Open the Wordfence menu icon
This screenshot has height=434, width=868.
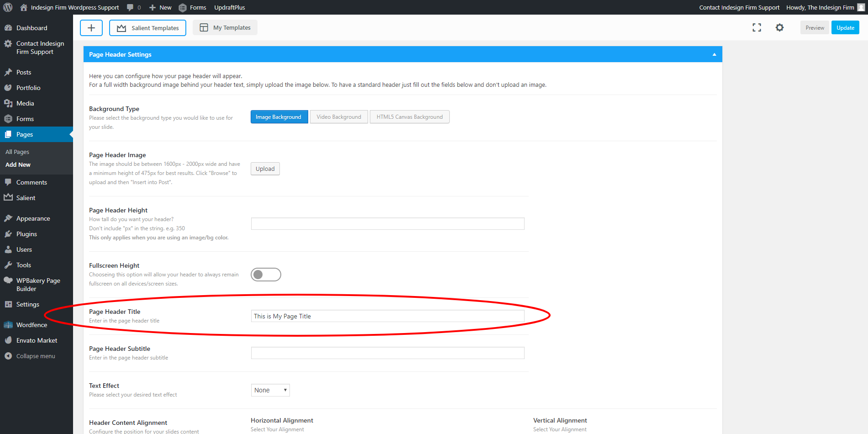click(x=8, y=325)
